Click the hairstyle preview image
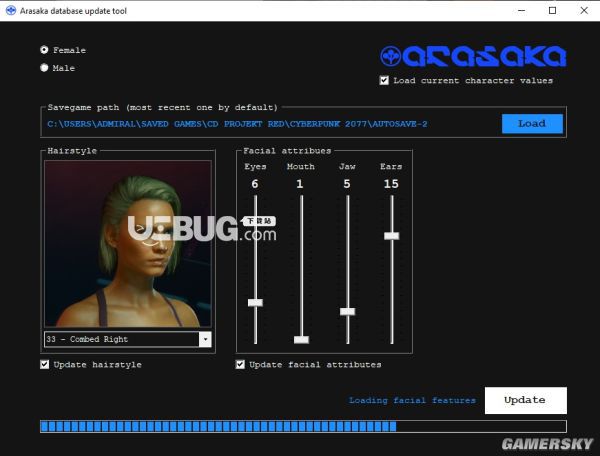Viewport: 600px width, 456px height. (x=128, y=244)
